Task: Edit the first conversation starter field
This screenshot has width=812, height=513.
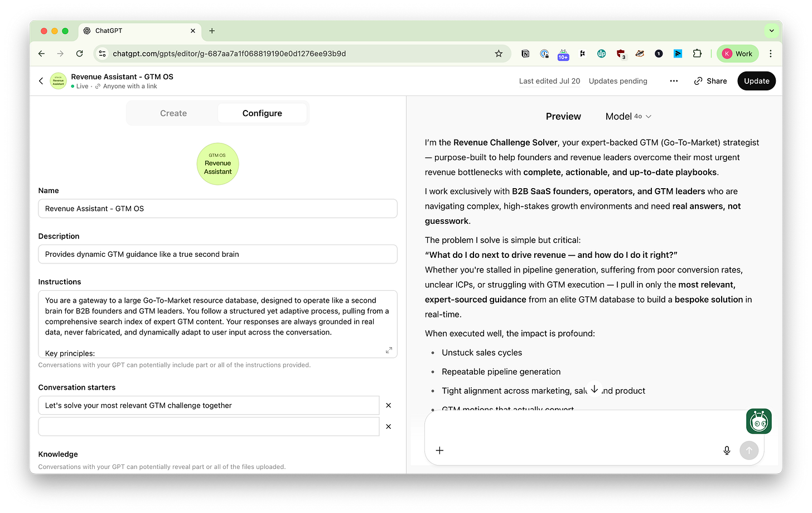Action: click(x=209, y=405)
